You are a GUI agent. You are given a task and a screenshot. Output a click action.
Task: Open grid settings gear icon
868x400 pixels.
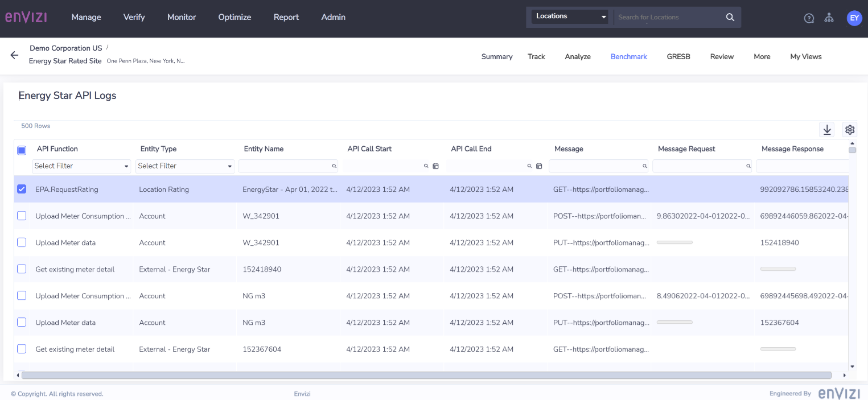tap(850, 130)
